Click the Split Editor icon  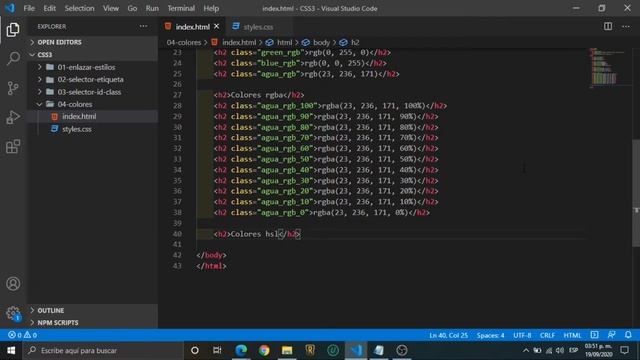tap(608, 27)
